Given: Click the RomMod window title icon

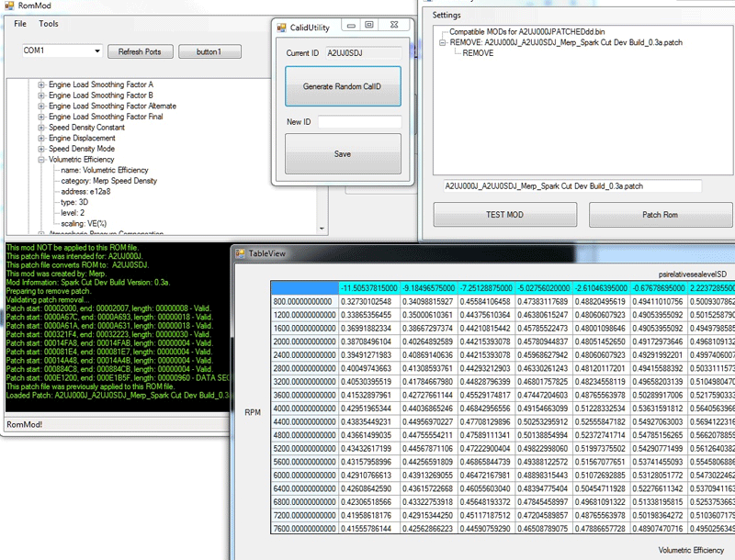Looking at the screenshot, I should pyautogui.click(x=8, y=6).
